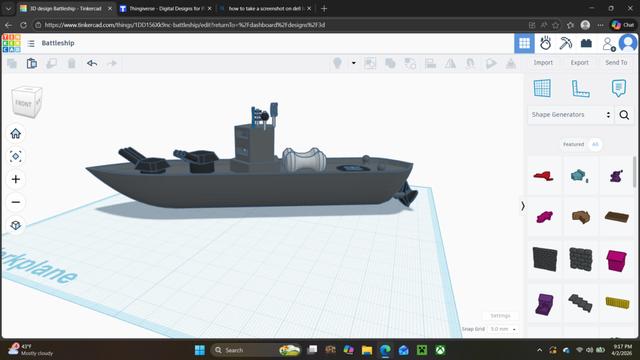
Task: Click the Battleship design name
Action: 58,43
